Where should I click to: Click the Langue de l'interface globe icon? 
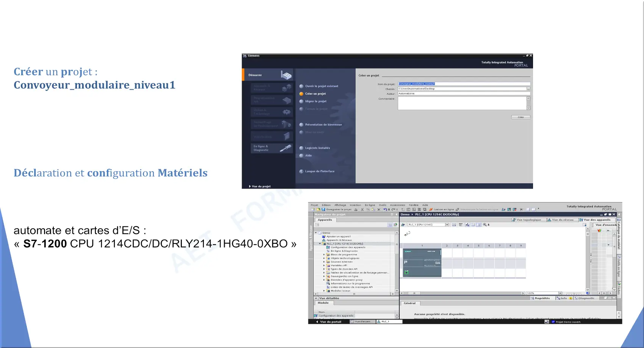tap(302, 171)
